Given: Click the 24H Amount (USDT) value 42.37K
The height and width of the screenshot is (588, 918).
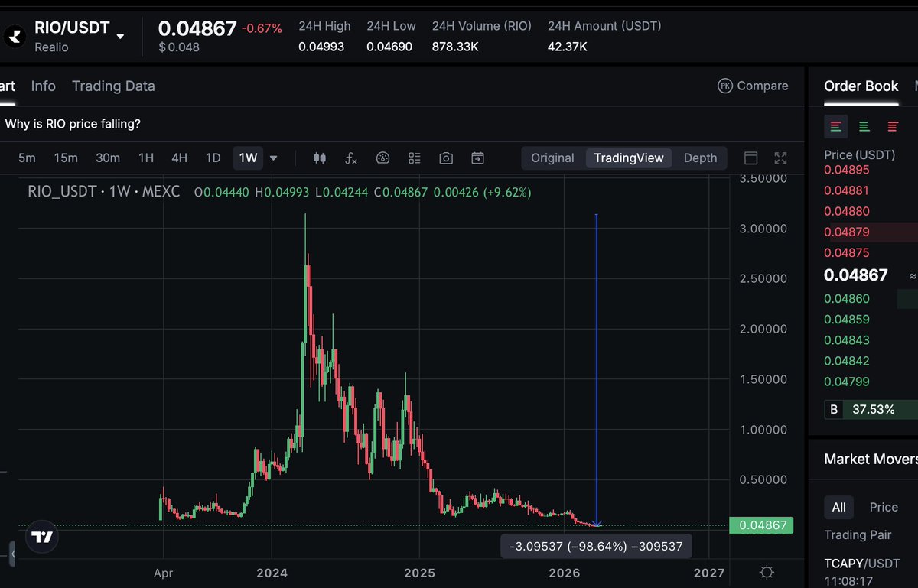Looking at the screenshot, I should click(x=568, y=47).
